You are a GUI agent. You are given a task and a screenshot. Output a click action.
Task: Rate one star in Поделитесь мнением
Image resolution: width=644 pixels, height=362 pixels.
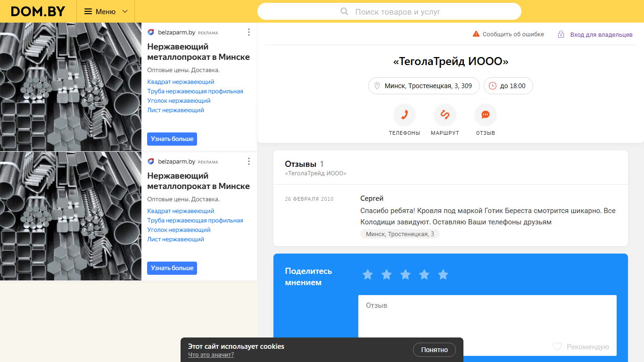click(x=368, y=274)
